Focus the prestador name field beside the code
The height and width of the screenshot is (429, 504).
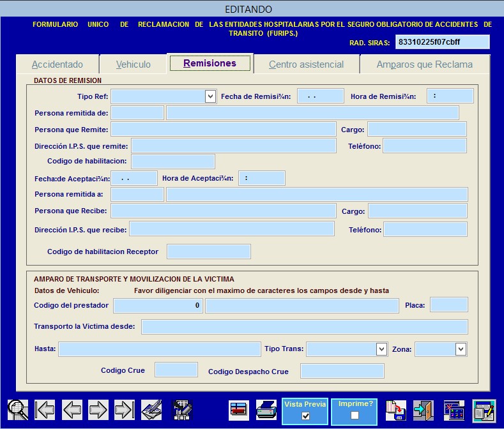[x=302, y=306]
